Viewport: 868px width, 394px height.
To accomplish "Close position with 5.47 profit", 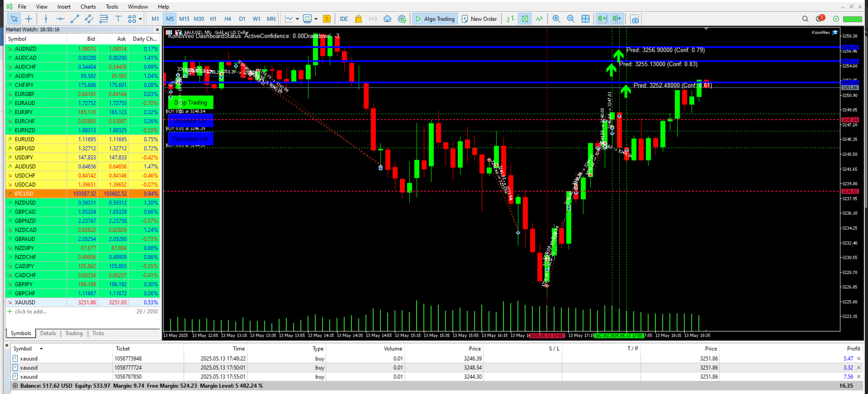I will click(x=859, y=359).
